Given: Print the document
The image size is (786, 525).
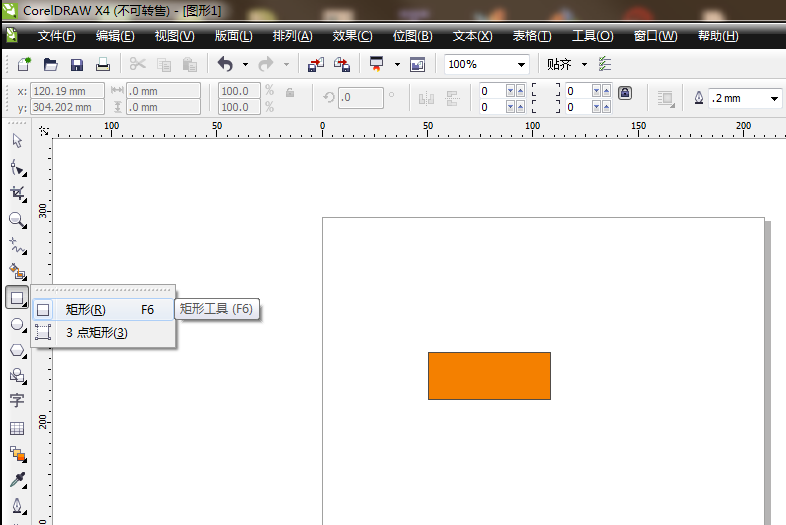Looking at the screenshot, I should pos(103,64).
